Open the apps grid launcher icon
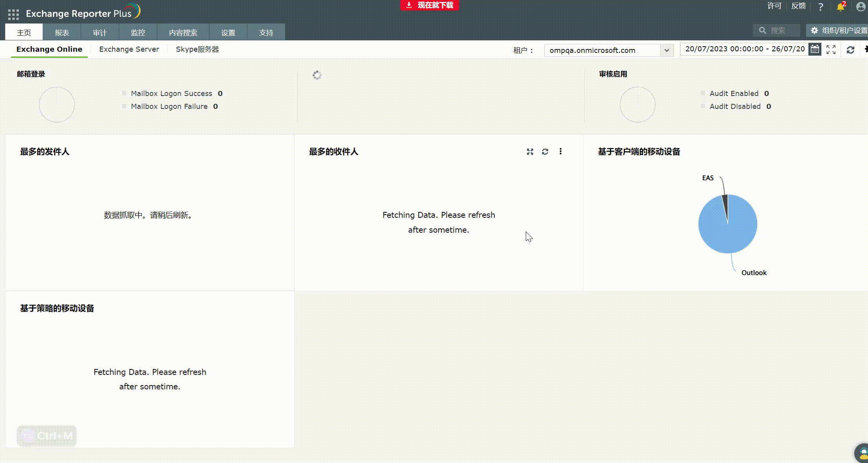 [13, 14]
